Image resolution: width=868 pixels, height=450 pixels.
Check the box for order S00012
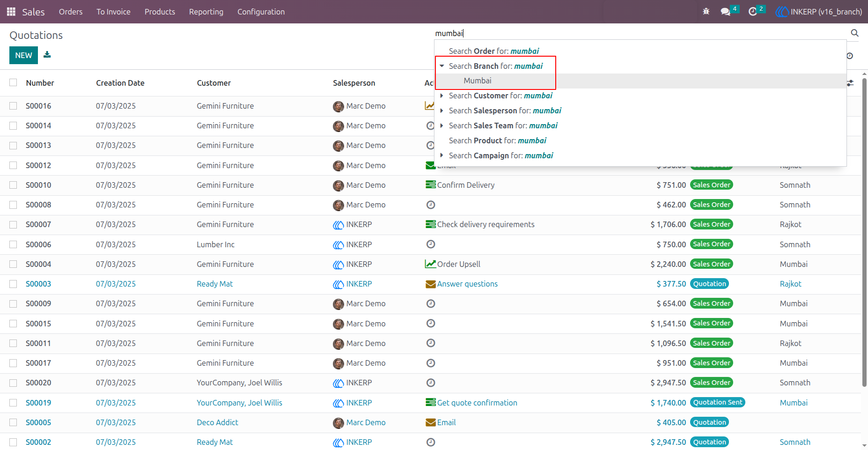click(13, 165)
